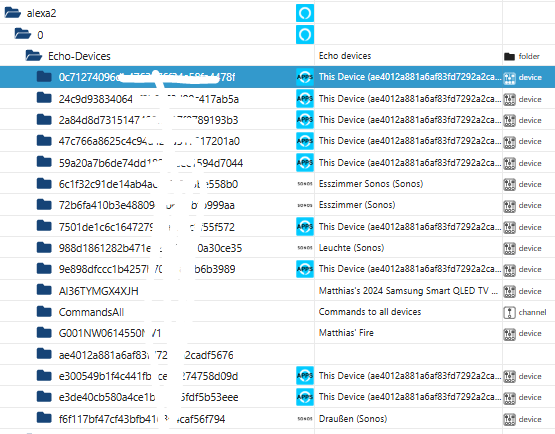Select 'This Device' name in highlighted row
Screen dimensions: 555x434
[x=410, y=77]
